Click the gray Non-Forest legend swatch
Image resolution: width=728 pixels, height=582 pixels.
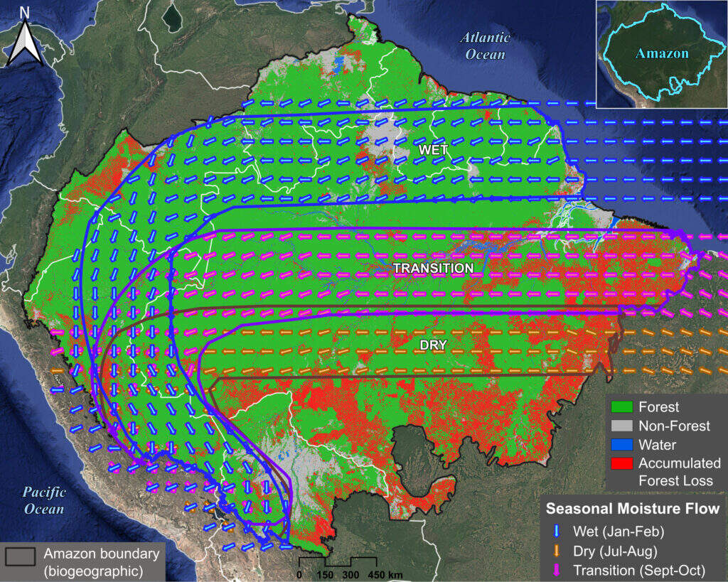(621, 426)
